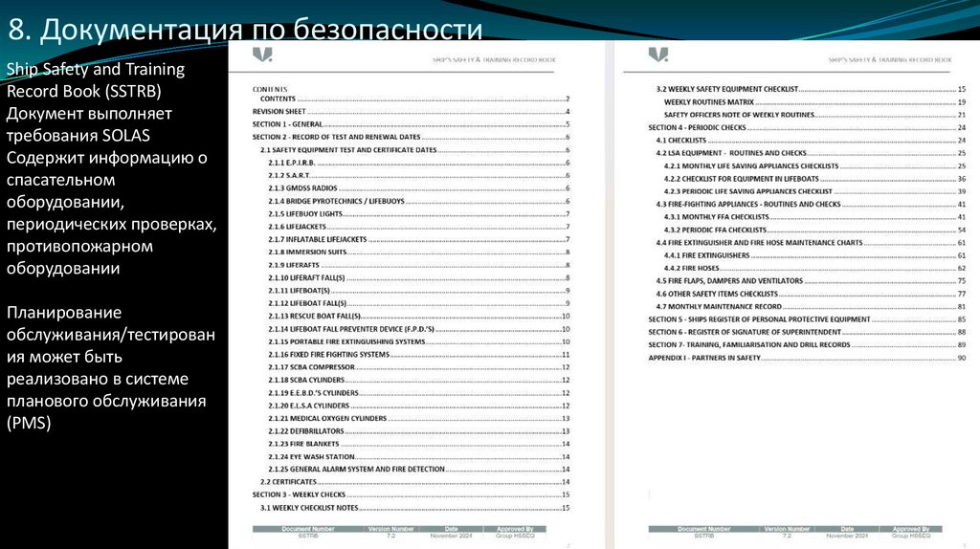980x549 pixels.
Task: Select the "4.4.2 Fire Hoses" entry
Action: pyautogui.click(x=814, y=268)
